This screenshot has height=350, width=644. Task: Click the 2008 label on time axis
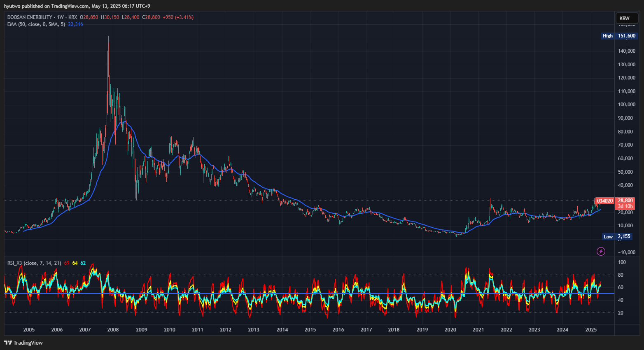point(113,329)
